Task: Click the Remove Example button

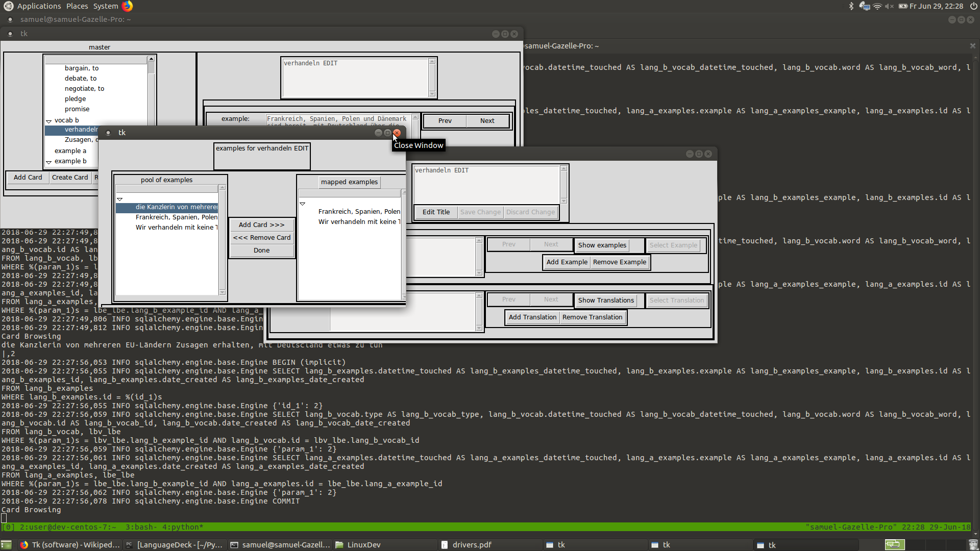Action: (620, 262)
